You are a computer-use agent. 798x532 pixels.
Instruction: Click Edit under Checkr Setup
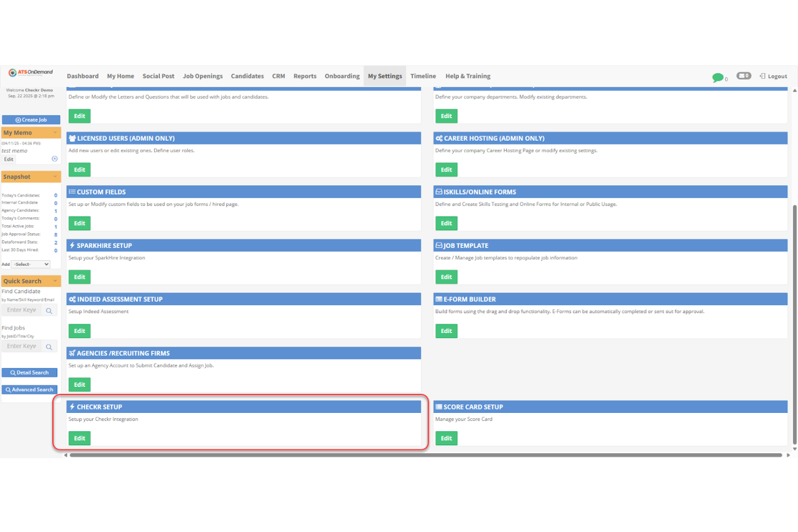[79, 438]
